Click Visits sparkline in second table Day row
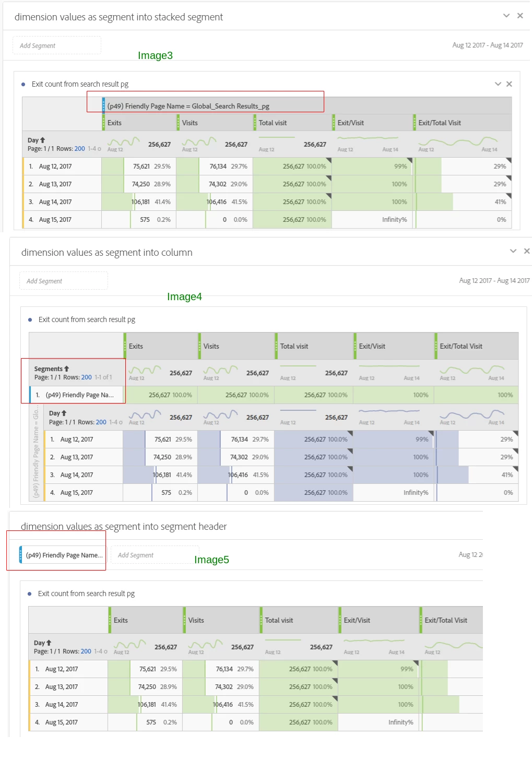Viewport: 532px width, 783px height. tap(221, 415)
